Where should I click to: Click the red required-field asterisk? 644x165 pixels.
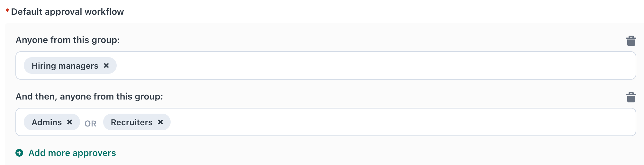coord(7,12)
